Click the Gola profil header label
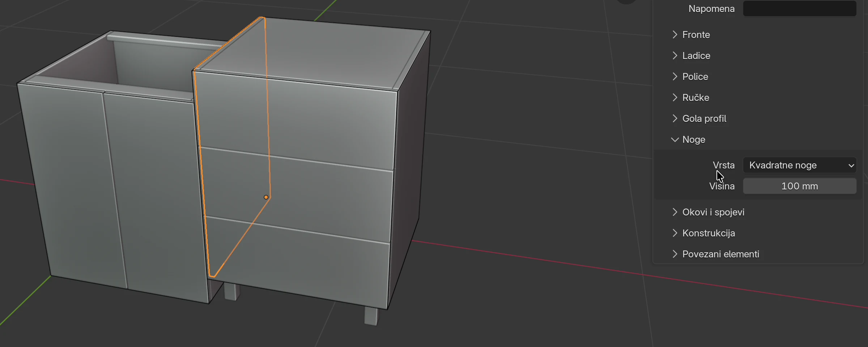 (704, 119)
